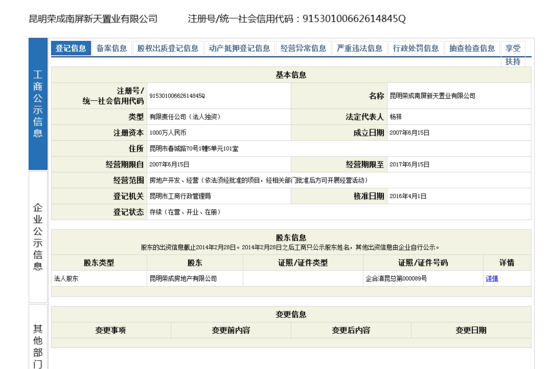Click the 经营范围 value 房地产开发、经营
The image size is (550, 369).
[x=259, y=180]
